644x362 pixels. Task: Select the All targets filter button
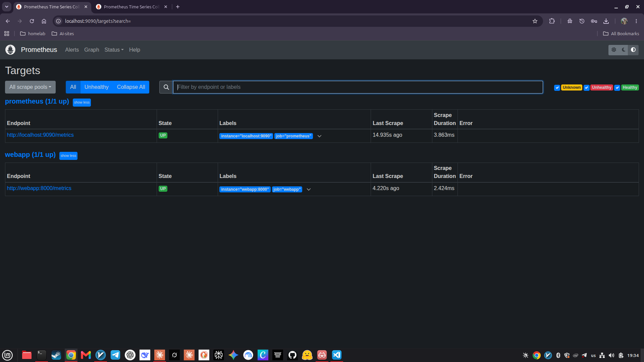(73, 87)
